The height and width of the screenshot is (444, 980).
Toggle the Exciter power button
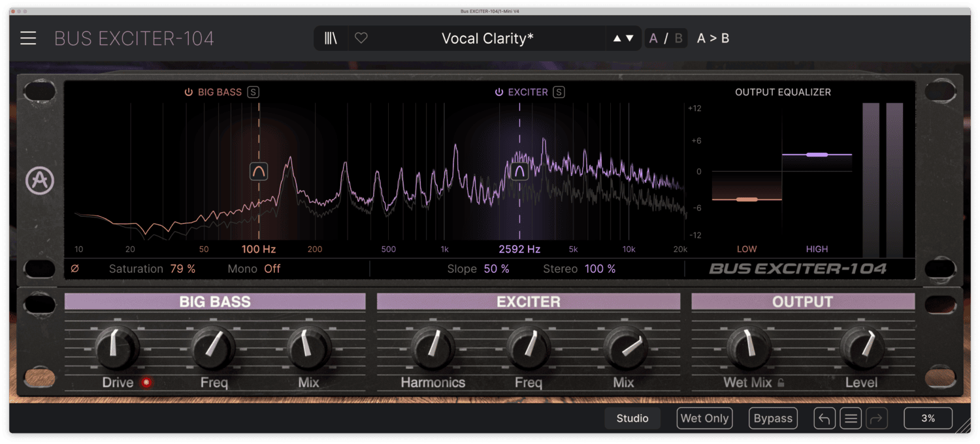tap(499, 92)
